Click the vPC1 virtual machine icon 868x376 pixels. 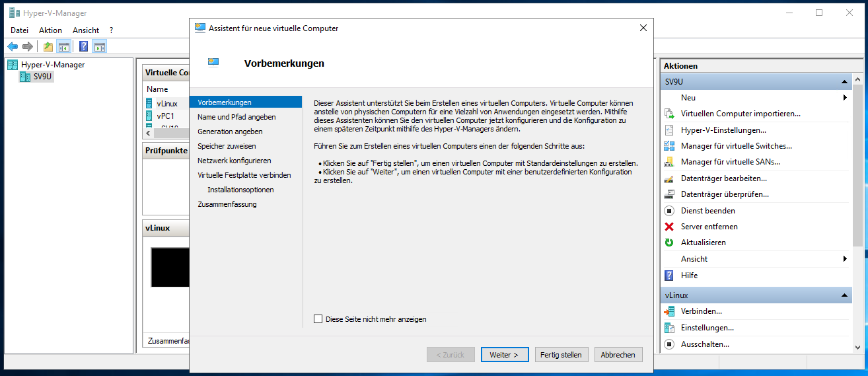(149, 116)
